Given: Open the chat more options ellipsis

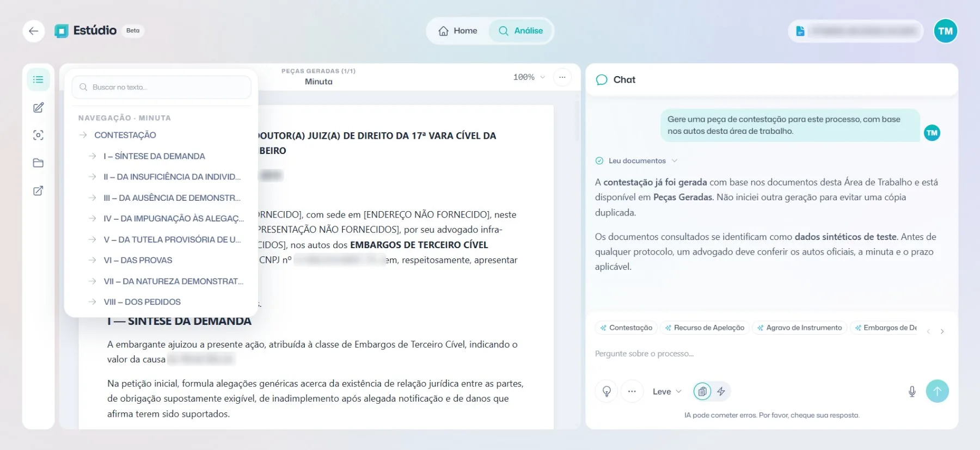Looking at the screenshot, I should click(x=632, y=391).
